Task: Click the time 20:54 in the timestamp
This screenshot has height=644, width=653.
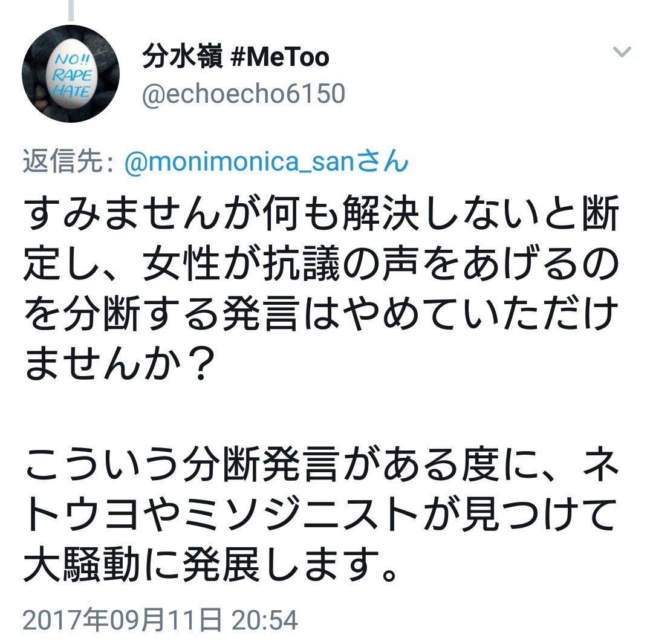Action: point(265,620)
